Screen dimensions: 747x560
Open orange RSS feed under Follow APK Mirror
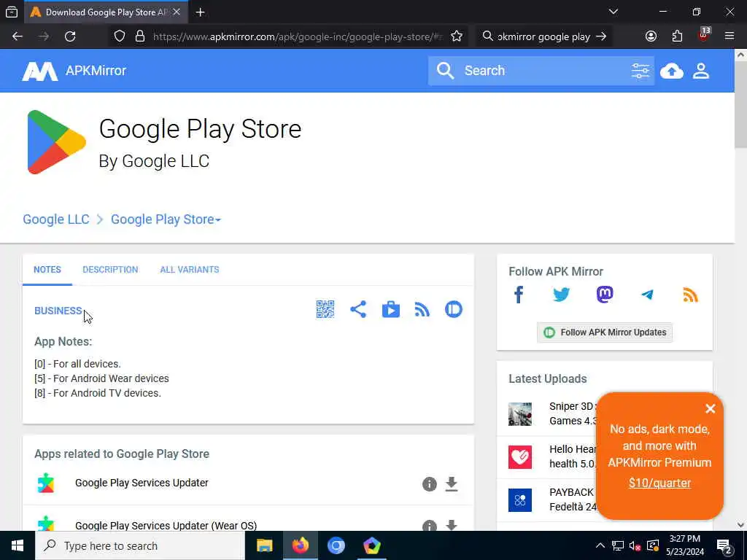coord(690,295)
